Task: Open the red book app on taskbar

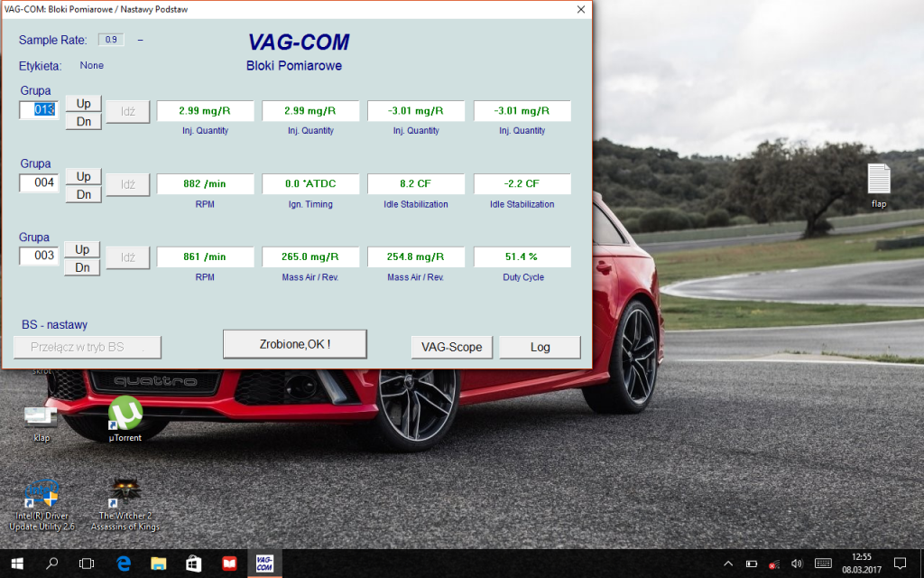Action: (228, 564)
